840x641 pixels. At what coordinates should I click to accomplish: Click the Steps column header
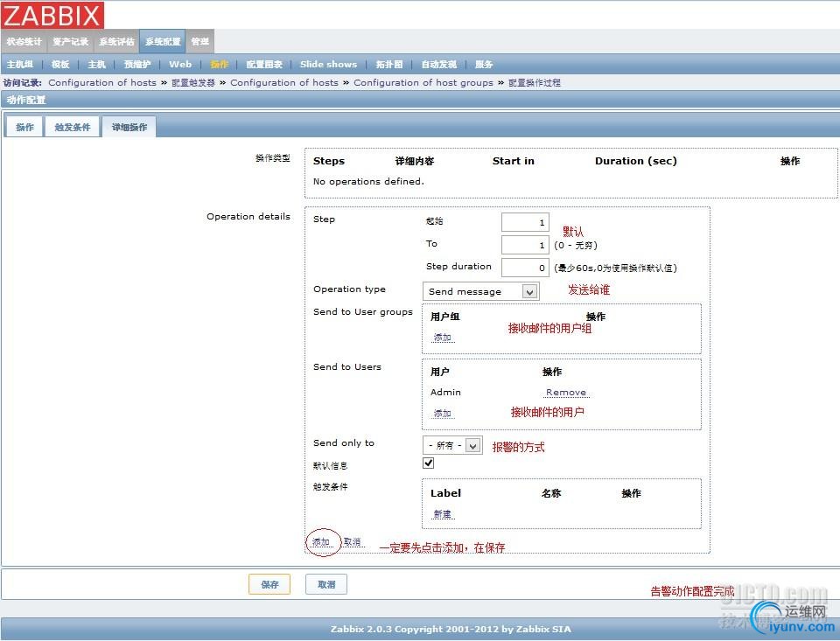pyautogui.click(x=329, y=161)
